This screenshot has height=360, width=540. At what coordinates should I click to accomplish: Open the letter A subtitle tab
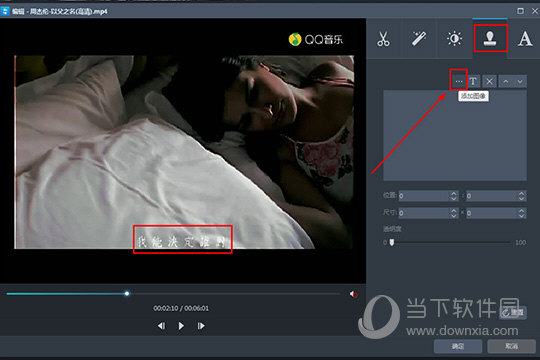pyautogui.click(x=525, y=39)
